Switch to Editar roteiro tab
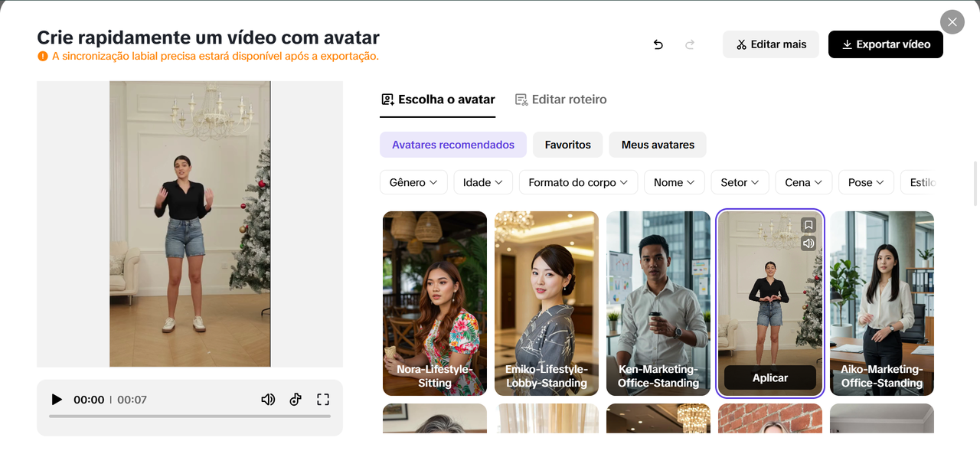980x454 pixels. point(560,100)
